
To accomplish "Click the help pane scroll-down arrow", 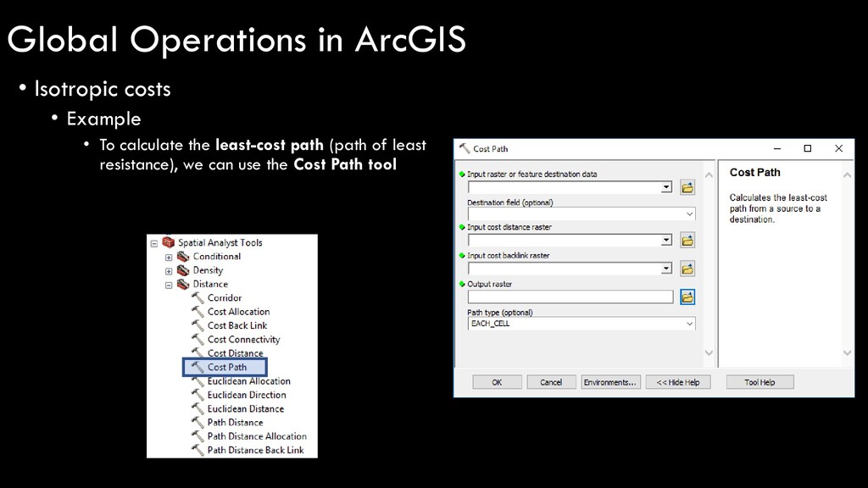I will (847, 353).
